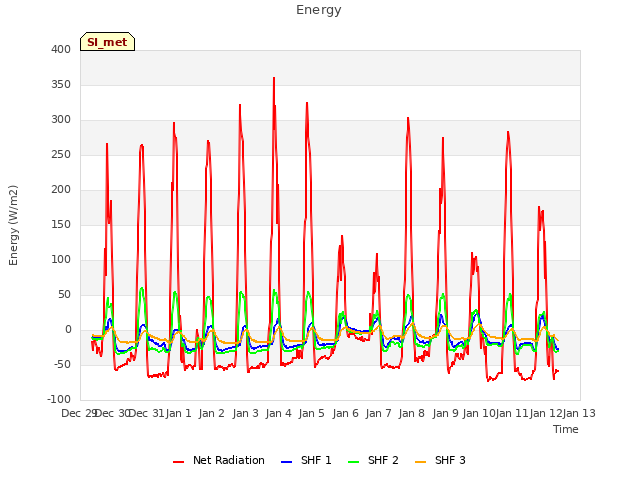The image size is (640, 480).
Task: Click the Jan 4 Net Radiation peak
Action: tap(274, 78)
